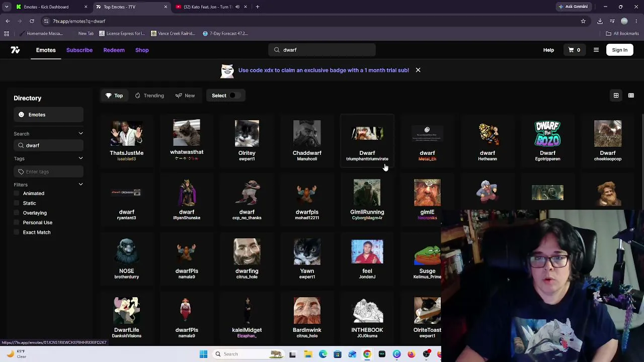
Task: Open File Explorer from the taskbar
Action: coord(308,354)
